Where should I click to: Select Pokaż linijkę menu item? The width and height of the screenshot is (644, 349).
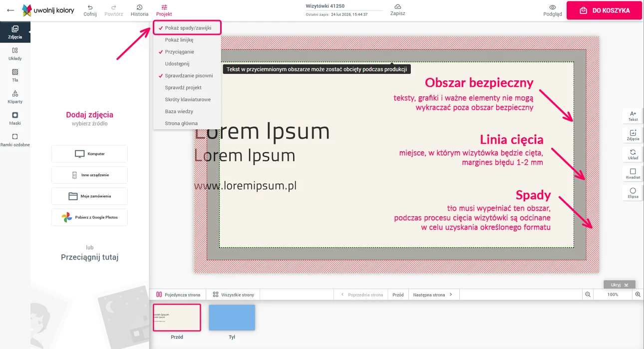click(179, 40)
